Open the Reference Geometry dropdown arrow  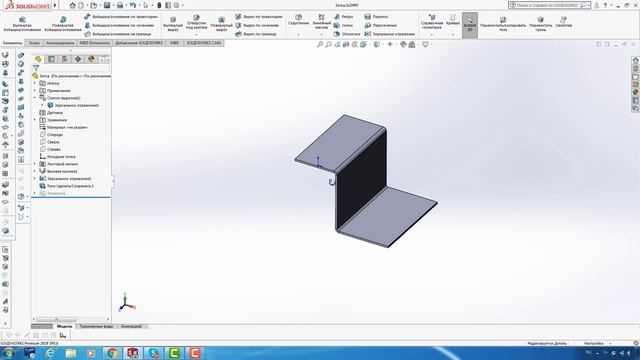coord(432,35)
